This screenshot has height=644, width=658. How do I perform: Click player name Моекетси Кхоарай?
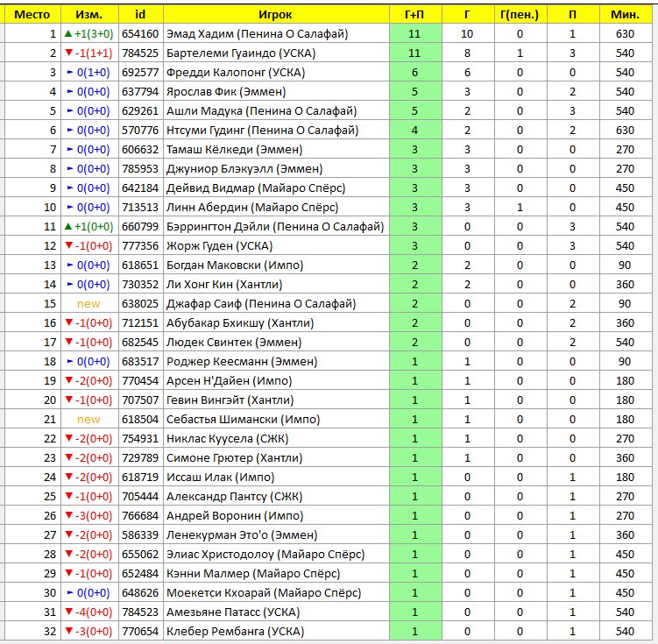[219, 594]
